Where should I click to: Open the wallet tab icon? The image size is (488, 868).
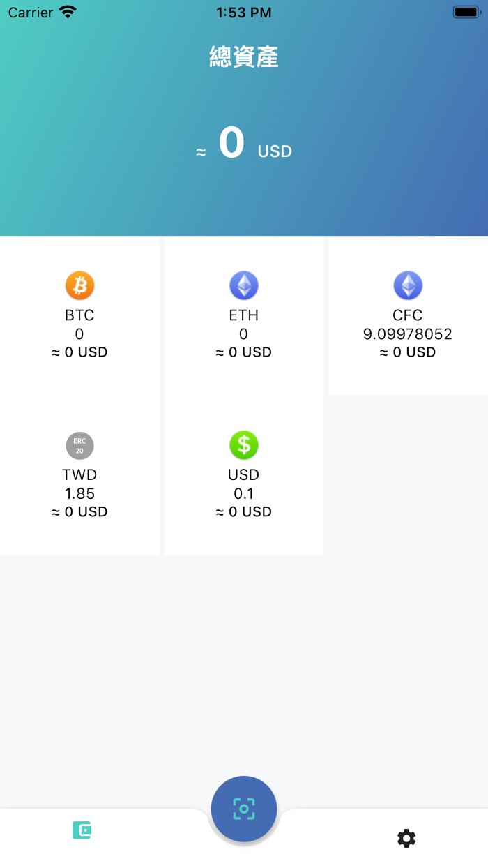pos(81,830)
